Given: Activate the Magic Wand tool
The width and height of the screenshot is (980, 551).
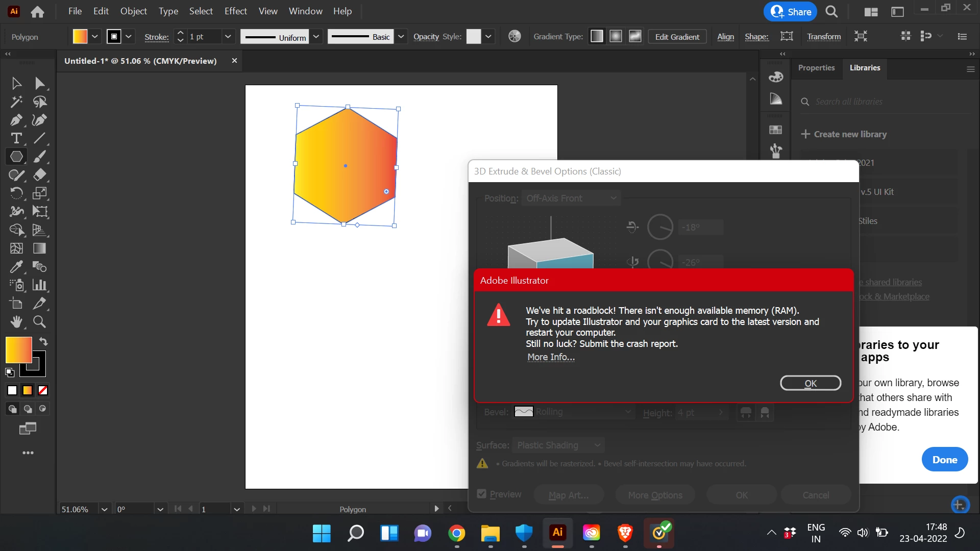Looking at the screenshot, I should pyautogui.click(x=16, y=102).
